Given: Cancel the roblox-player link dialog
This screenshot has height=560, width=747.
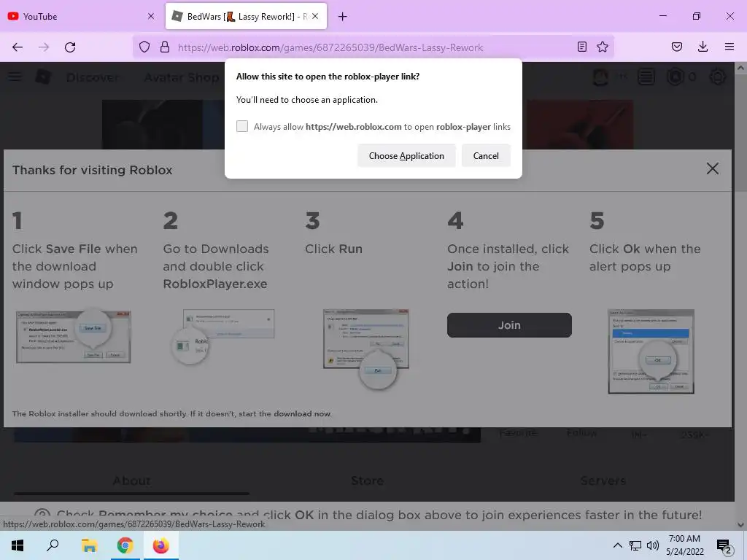Looking at the screenshot, I should coord(486,156).
